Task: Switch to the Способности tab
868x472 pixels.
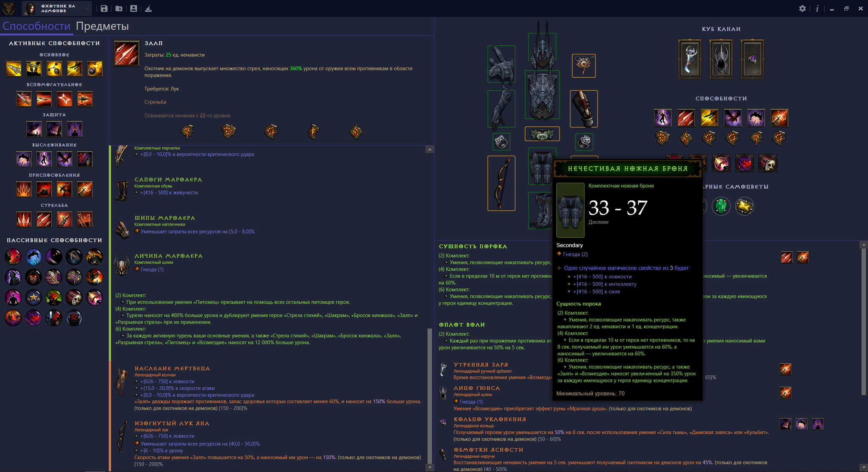Action: (x=36, y=26)
